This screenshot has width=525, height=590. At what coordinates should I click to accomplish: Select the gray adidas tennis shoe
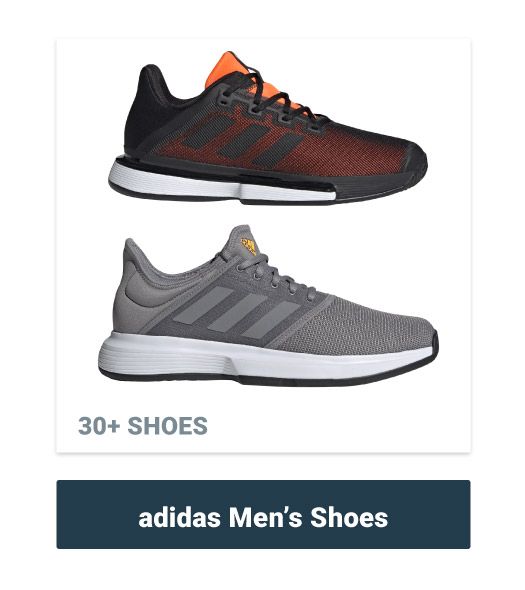[268, 306]
